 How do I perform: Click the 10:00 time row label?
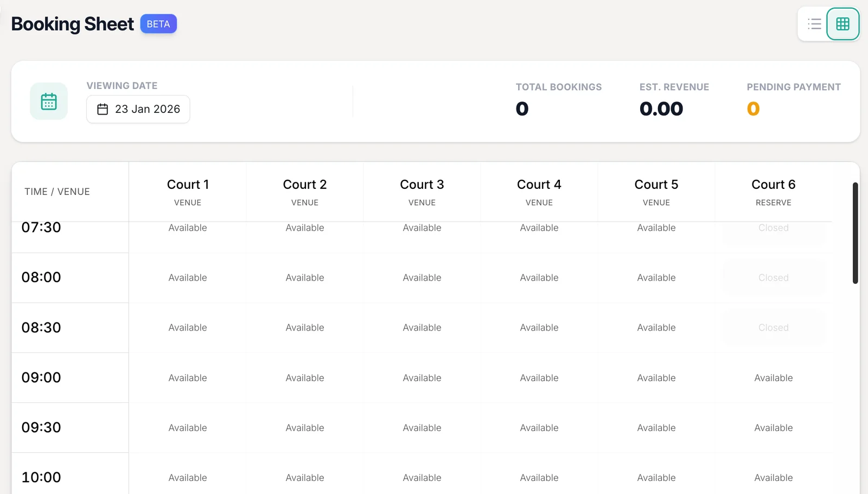click(41, 477)
